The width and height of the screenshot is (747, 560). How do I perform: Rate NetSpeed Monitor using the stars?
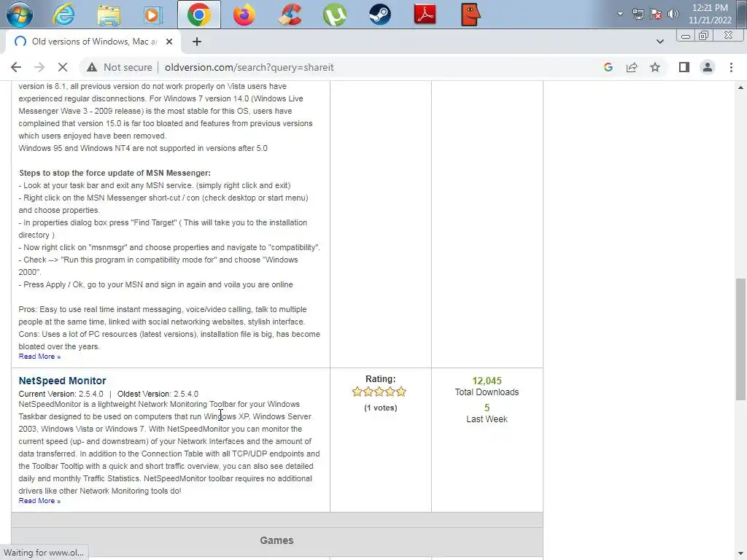[379, 392]
